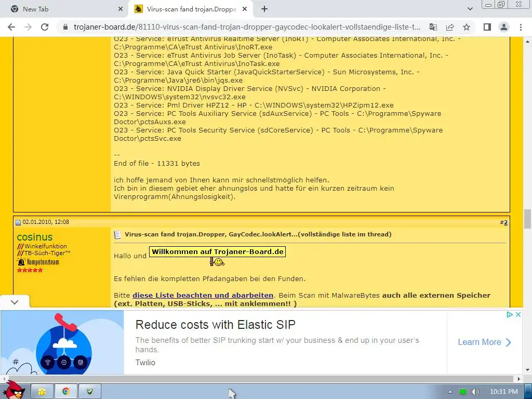
Task: Open the Chrome three-dot menu
Action: pos(521,27)
